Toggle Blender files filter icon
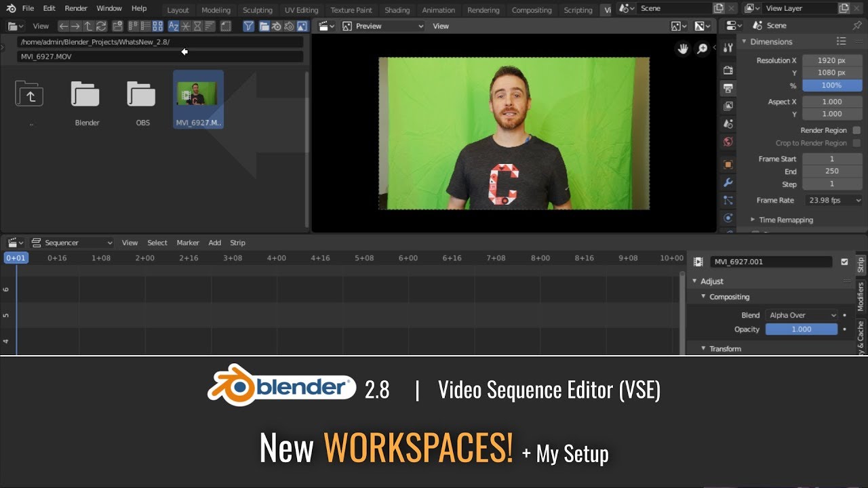Viewport: 868px width, 488px height. click(277, 26)
